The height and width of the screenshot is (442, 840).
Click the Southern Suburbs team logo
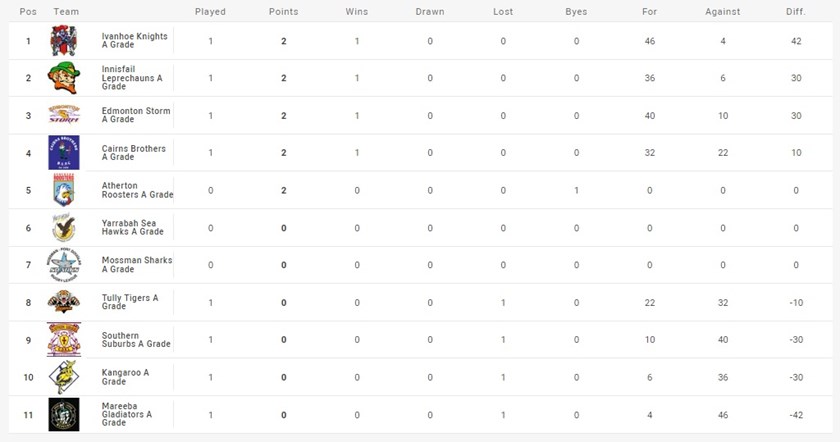pos(63,339)
